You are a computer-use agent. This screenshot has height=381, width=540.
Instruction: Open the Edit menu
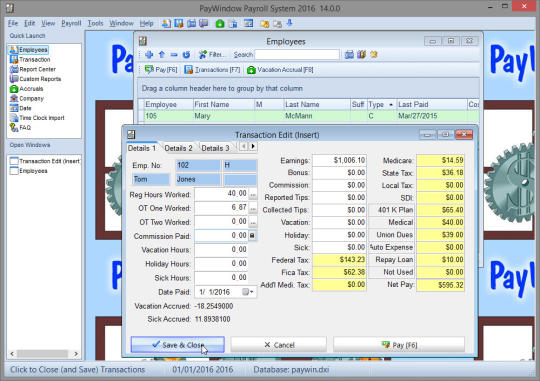[29, 23]
